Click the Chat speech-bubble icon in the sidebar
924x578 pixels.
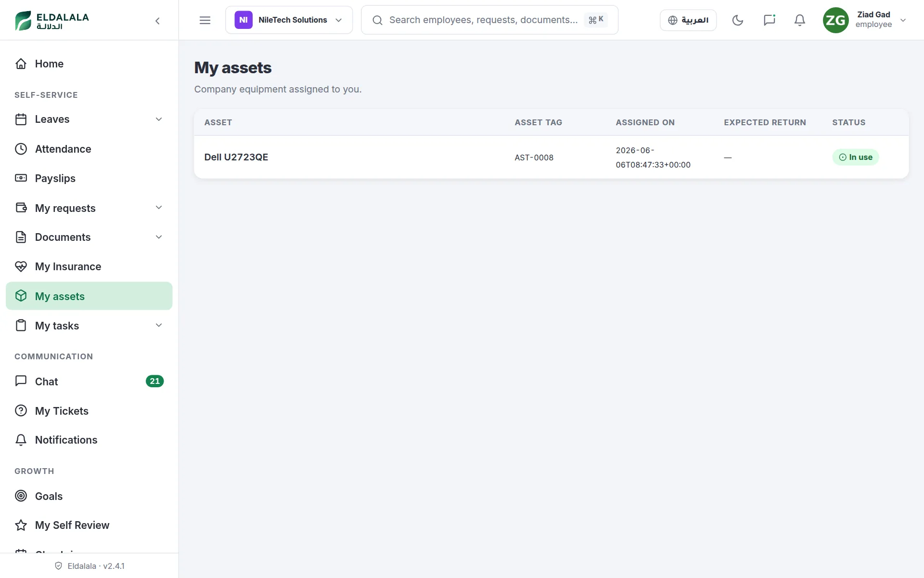[x=21, y=381]
